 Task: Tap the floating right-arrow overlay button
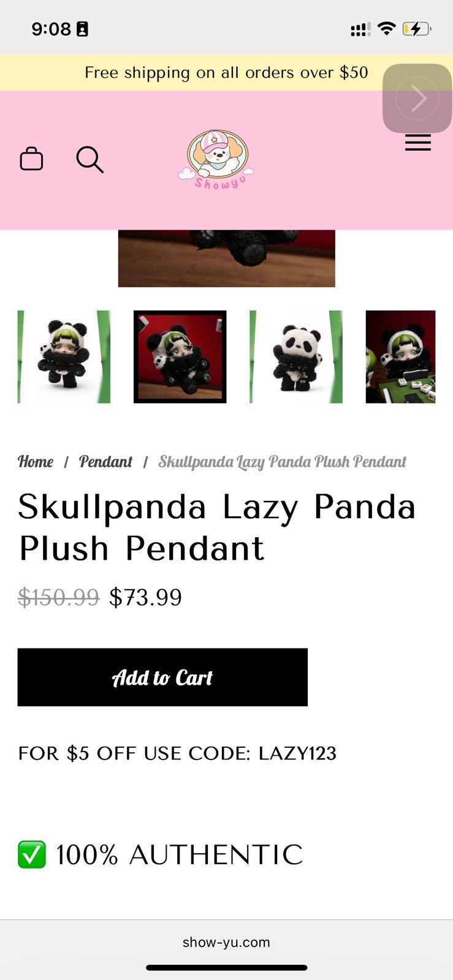(x=417, y=98)
